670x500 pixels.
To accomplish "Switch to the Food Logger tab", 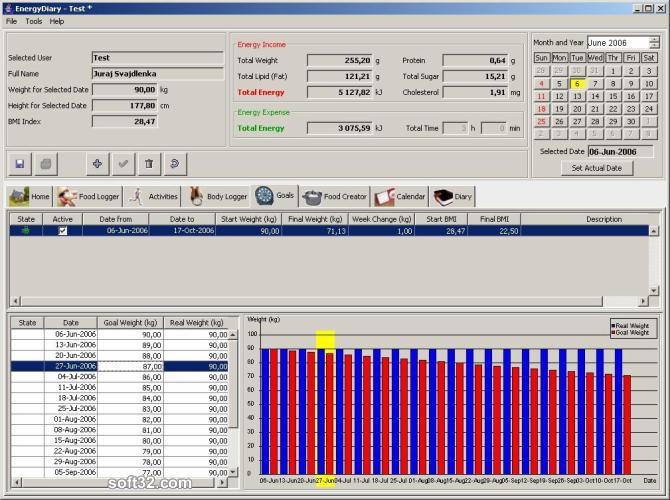I will pos(89,197).
